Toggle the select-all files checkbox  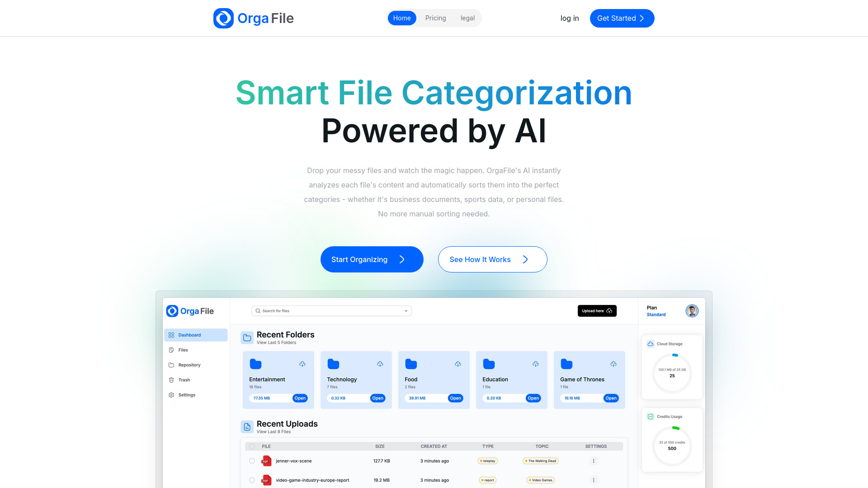click(x=251, y=446)
